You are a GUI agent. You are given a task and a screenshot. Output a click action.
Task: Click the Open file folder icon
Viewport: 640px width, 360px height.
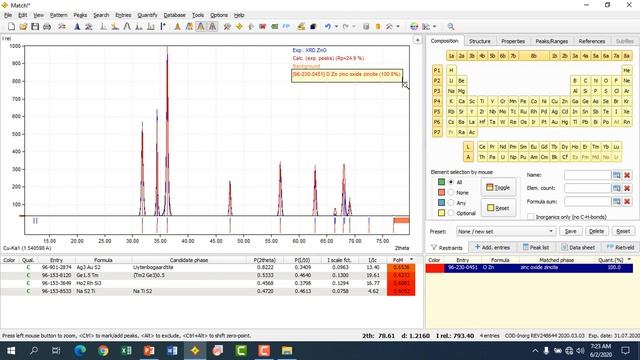click(23, 27)
